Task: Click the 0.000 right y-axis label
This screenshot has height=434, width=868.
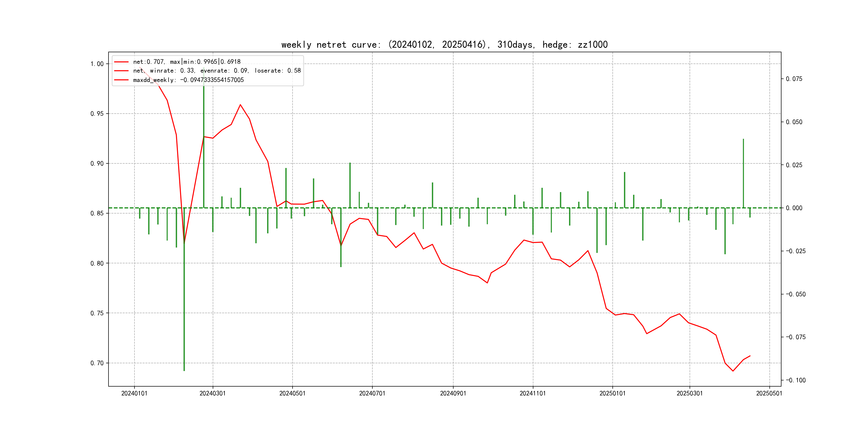Action: coord(794,208)
